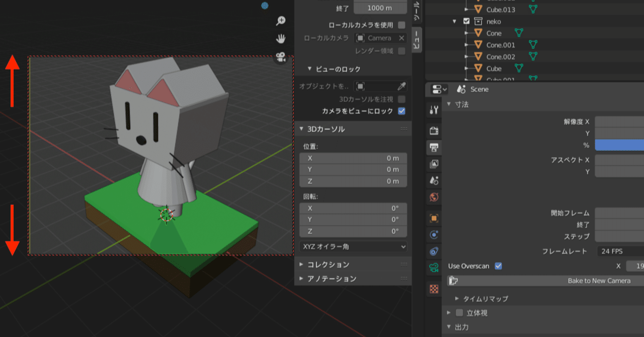644x337 pixels.
Task: Click the Bake to New Camera button
Action: click(x=545, y=281)
